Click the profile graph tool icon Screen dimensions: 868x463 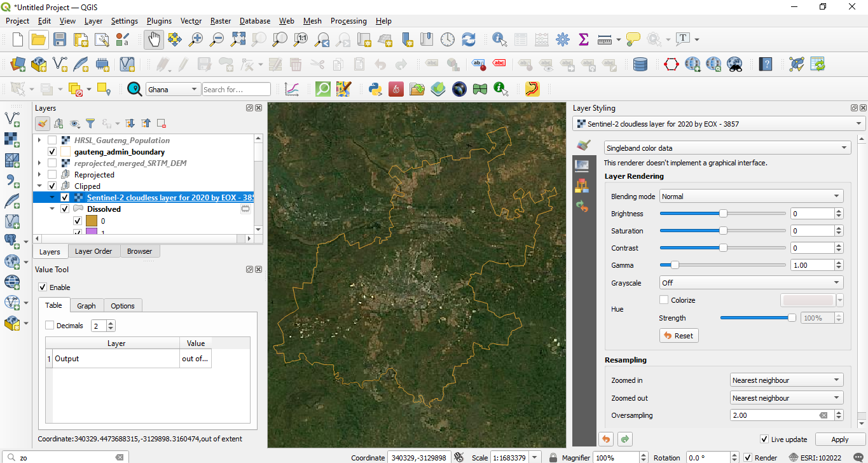(292, 89)
